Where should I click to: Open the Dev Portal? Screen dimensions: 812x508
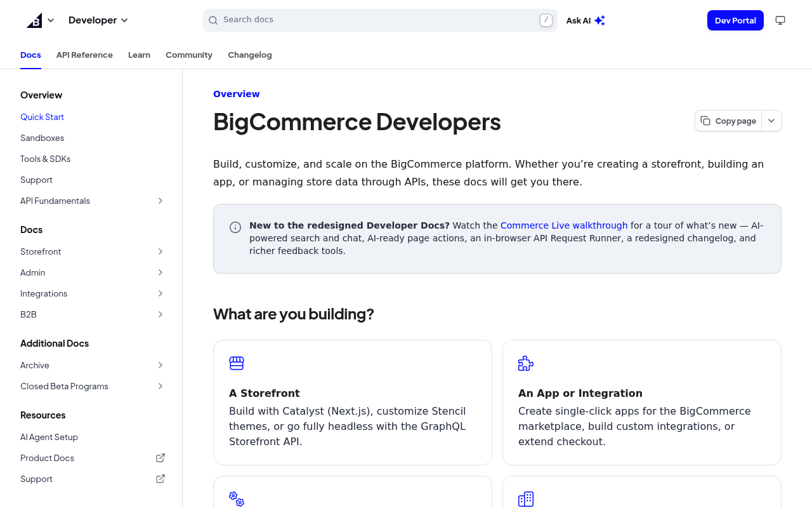(735, 20)
